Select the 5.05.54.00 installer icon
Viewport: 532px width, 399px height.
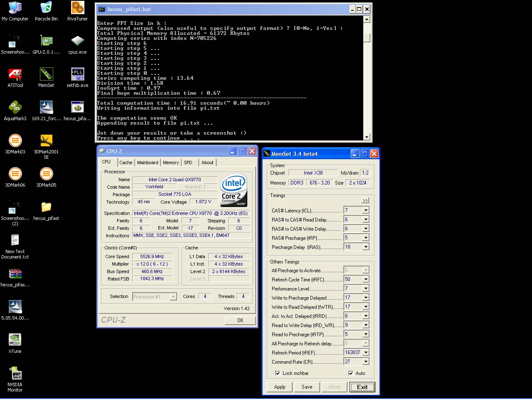tap(15, 310)
